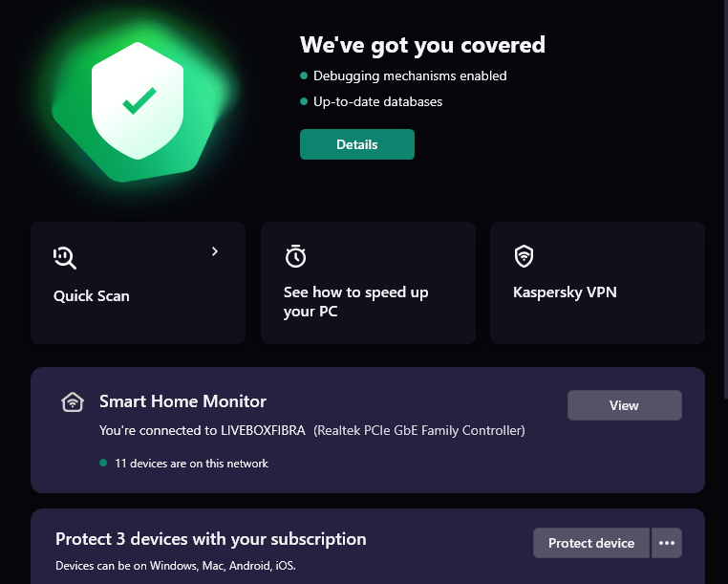Open the three-dot more options menu
The image size is (728, 584).
tap(667, 543)
